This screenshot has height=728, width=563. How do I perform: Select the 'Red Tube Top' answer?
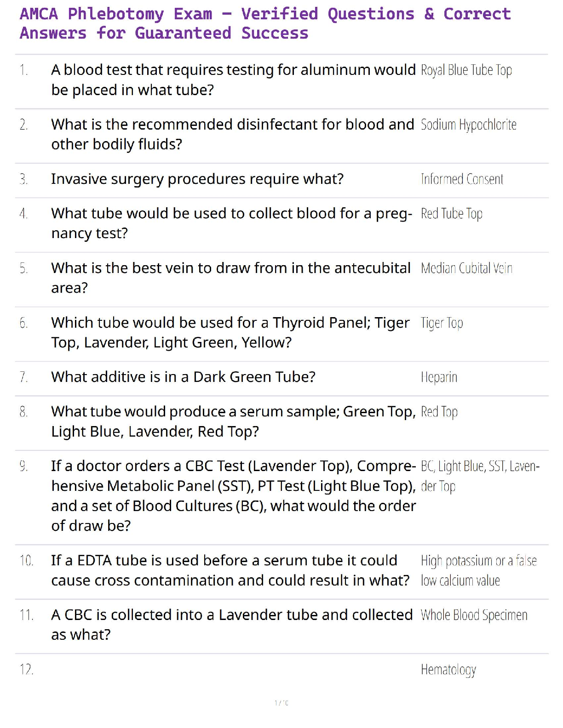click(x=451, y=214)
